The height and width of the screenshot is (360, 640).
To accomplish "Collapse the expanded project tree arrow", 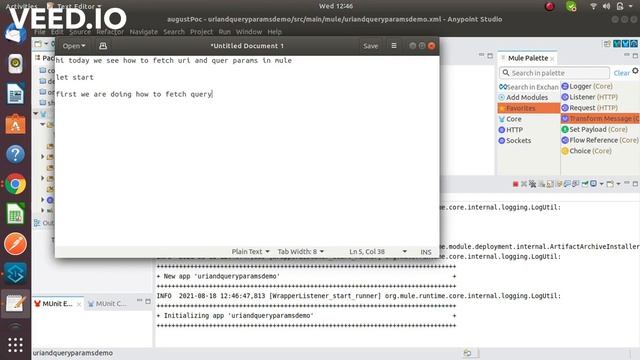I will point(36,114).
